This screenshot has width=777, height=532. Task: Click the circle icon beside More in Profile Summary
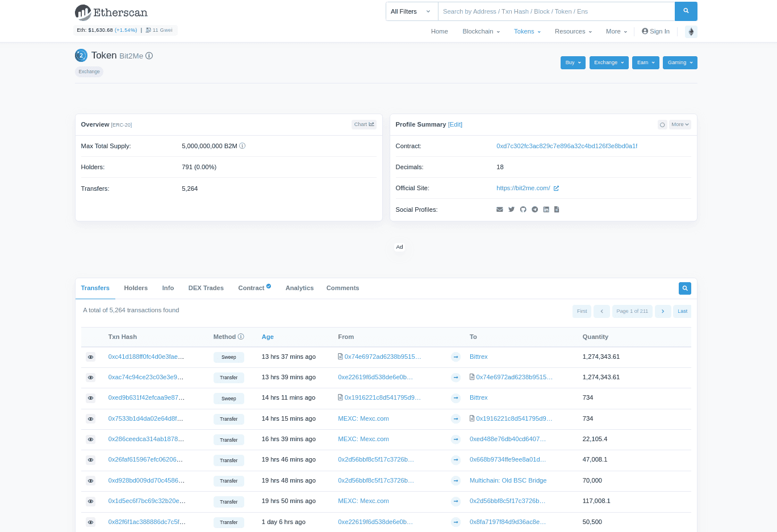662,124
